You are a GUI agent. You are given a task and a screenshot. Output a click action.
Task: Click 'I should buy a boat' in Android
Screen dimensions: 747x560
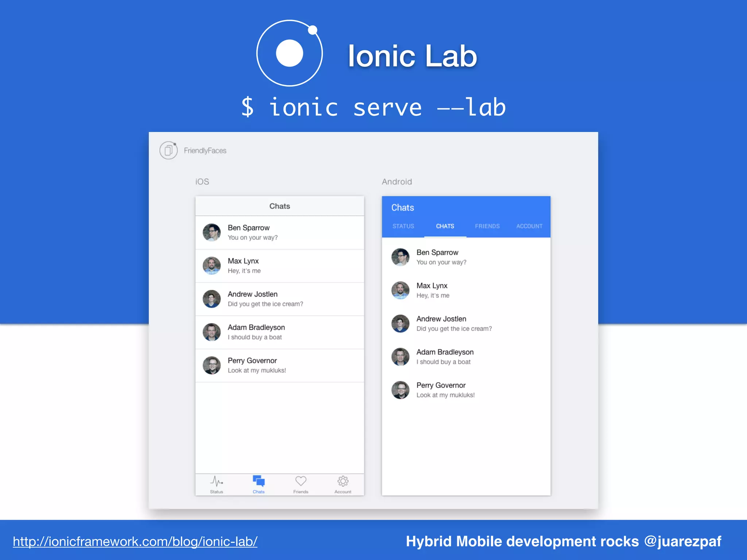tap(444, 362)
